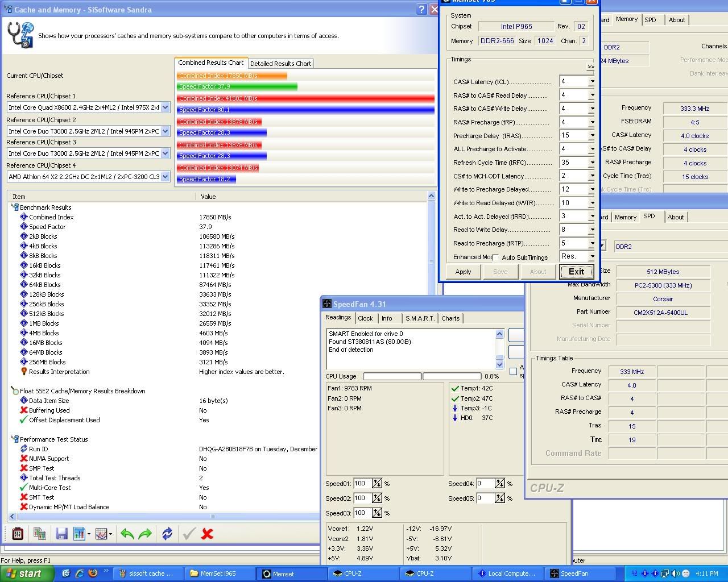The width and height of the screenshot is (728, 582).
Task: Click the Multi-Core Test green check icon
Action: 24,487
